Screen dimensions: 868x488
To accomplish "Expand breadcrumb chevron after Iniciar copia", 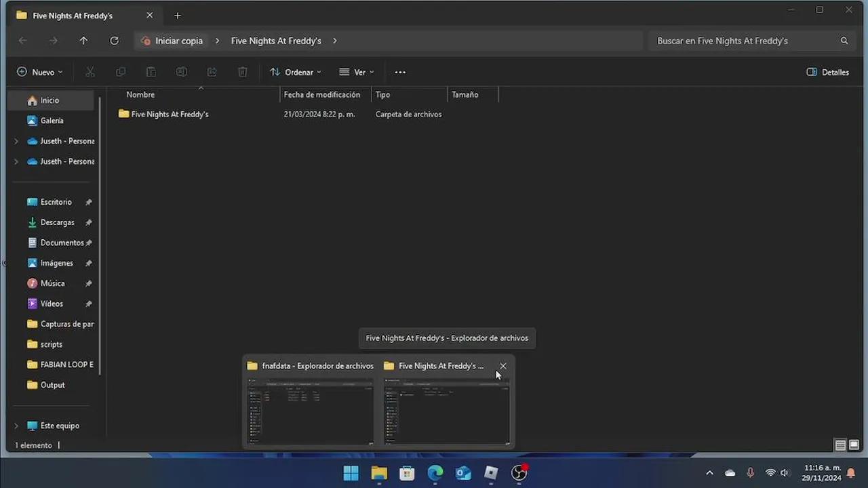I will coord(217,41).
